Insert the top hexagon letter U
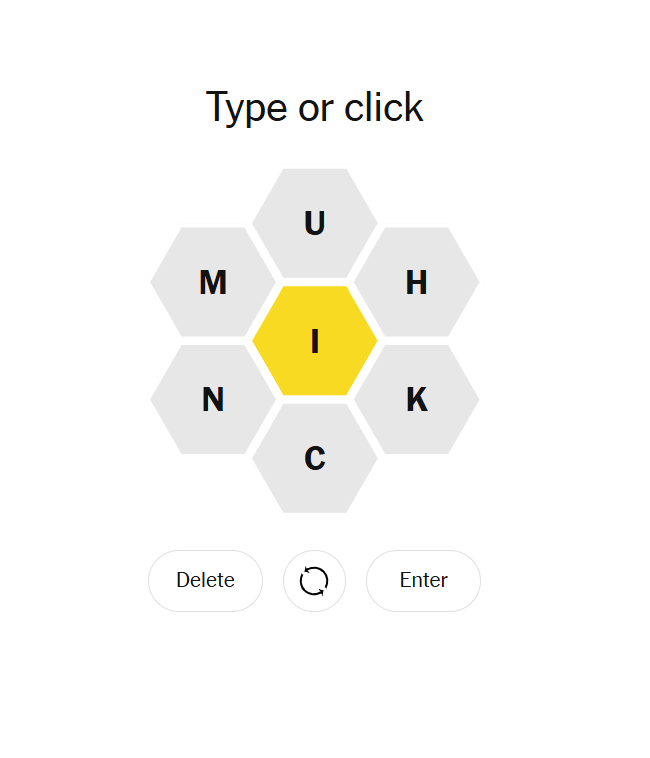 point(315,223)
